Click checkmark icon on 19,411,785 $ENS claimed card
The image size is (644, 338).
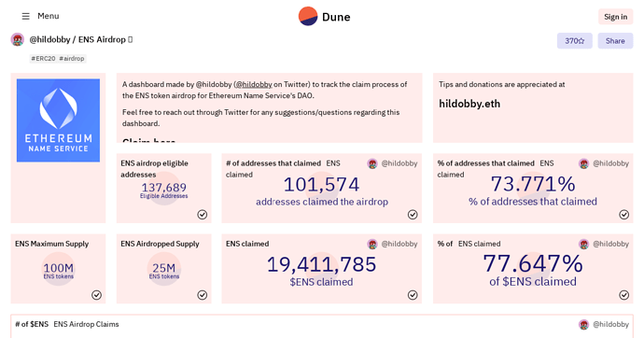[x=413, y=295]
